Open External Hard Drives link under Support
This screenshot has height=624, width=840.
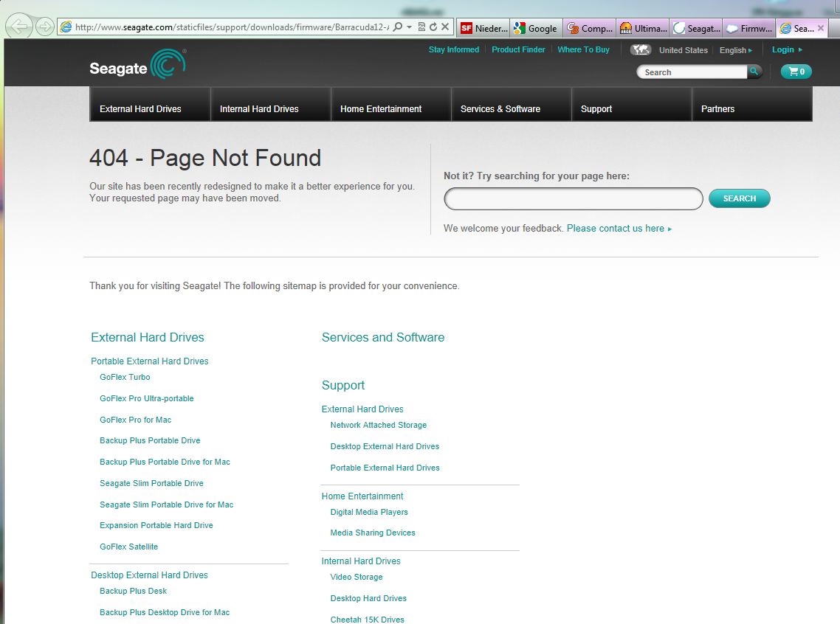point(362,409)
